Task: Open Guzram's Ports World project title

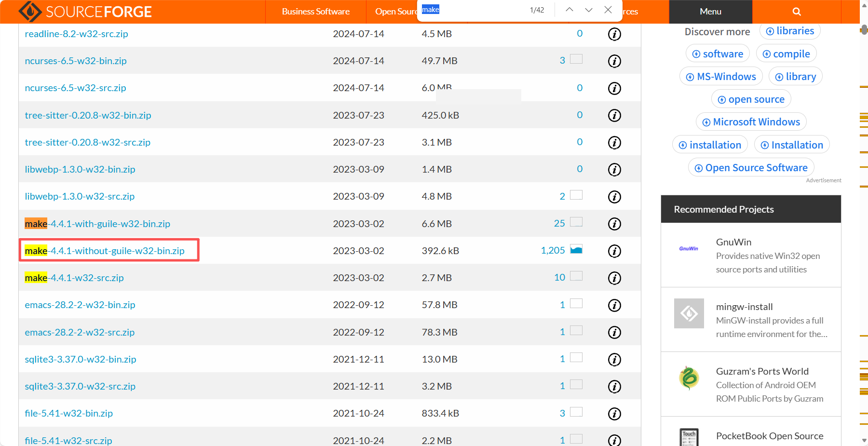Action: click(x=762, y=371)
